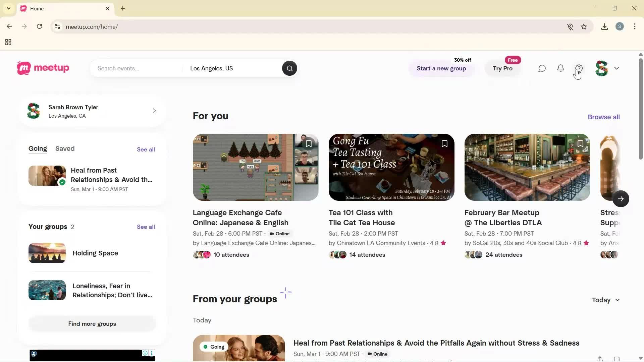
Task: Expand Sarah Brown Tyler profile panel
Action: 154,110
